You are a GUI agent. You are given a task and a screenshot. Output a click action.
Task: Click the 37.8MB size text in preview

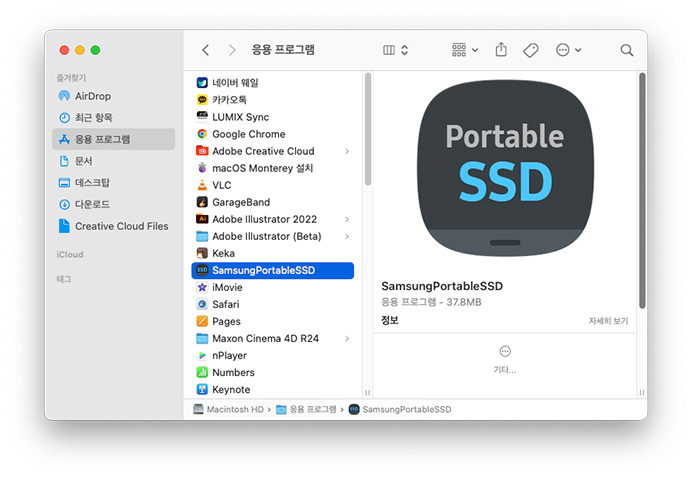[x=464, y=302]
